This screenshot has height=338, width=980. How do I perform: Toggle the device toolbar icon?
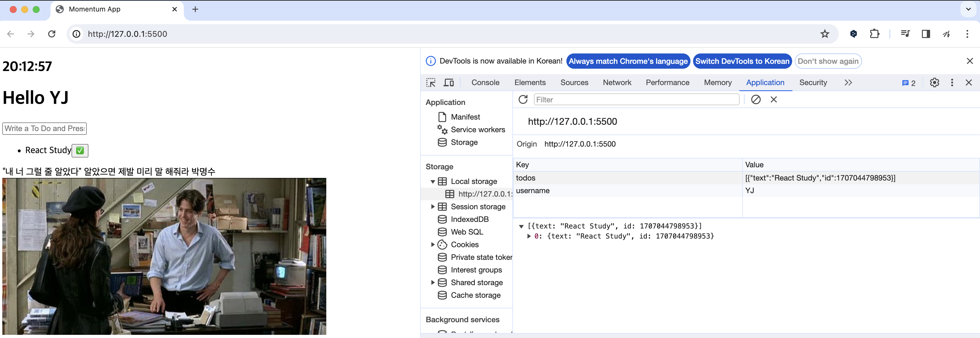click(x=449, y=82)
